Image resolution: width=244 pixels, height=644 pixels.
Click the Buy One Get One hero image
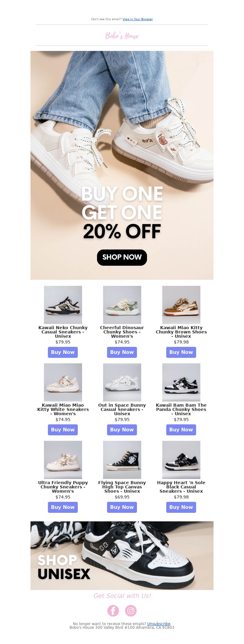(122, 165)
